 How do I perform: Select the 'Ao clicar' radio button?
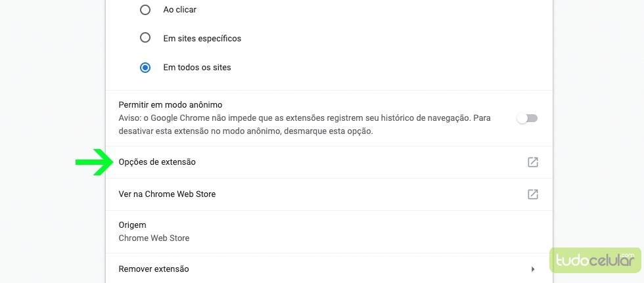145,10
